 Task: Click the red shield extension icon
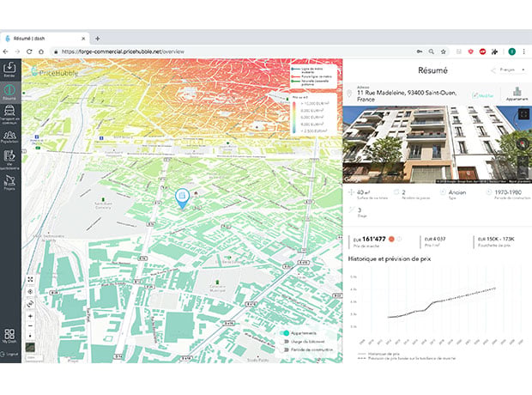pyautogui.click(x=470, y=52)
